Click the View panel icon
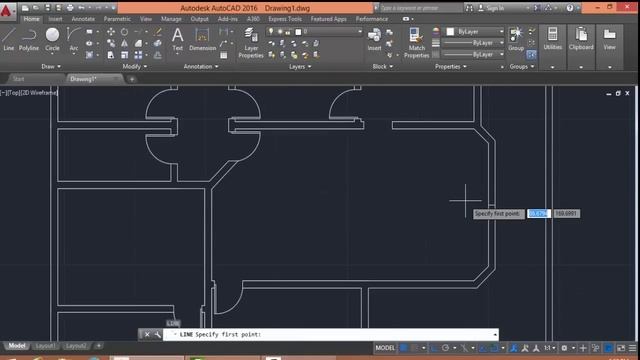This screenshot has height=360, width=640. 609,39
